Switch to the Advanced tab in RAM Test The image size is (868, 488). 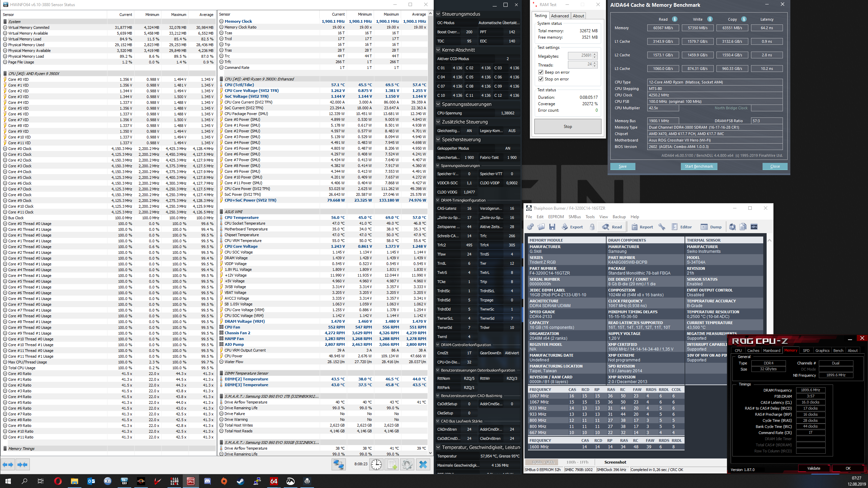click(560, 16)
